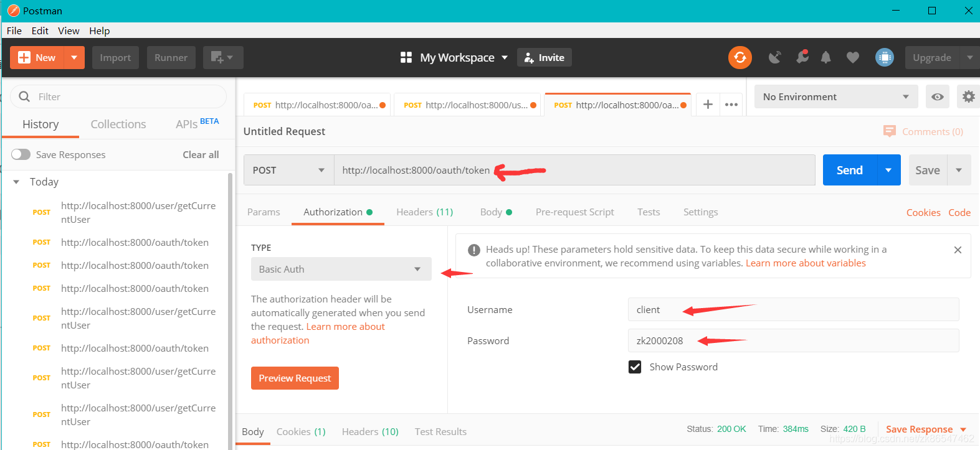This screenshot has width=980, height=450.
Task: Click the environment quick look eye
Action: [937, 96]
